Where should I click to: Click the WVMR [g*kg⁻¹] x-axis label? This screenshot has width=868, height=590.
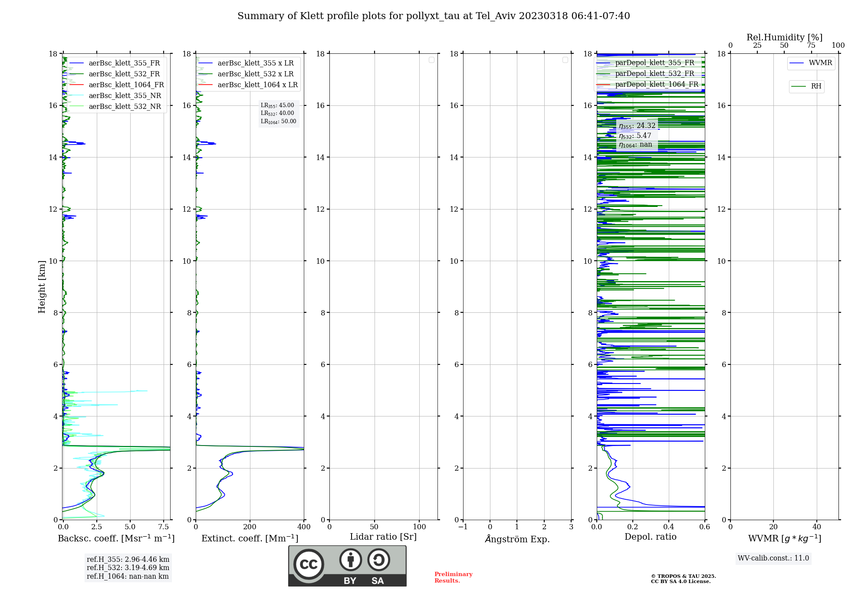click(785, 538)
